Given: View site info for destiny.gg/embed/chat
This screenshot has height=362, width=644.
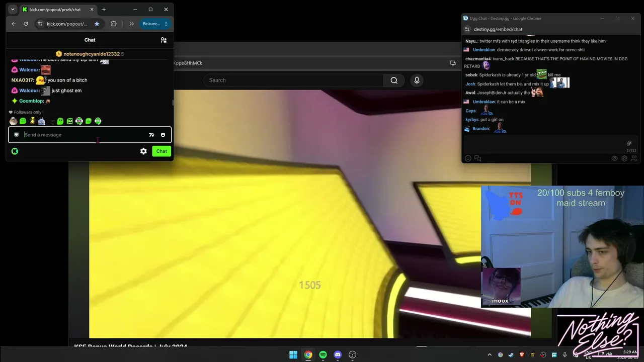Looking at the screenshot, I should click(x=467, y=29).
